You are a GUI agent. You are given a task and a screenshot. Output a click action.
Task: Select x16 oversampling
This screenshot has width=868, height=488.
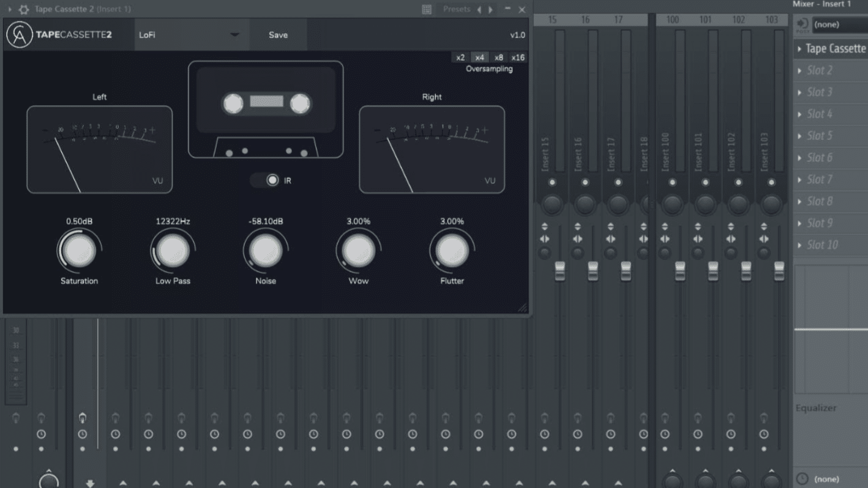click(518, 57)
